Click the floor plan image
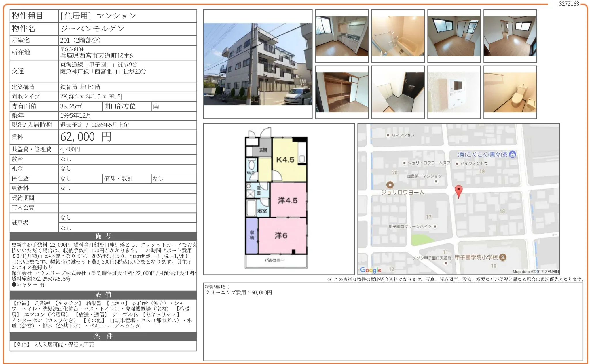The image size is (592, 364). coord(276,199)
